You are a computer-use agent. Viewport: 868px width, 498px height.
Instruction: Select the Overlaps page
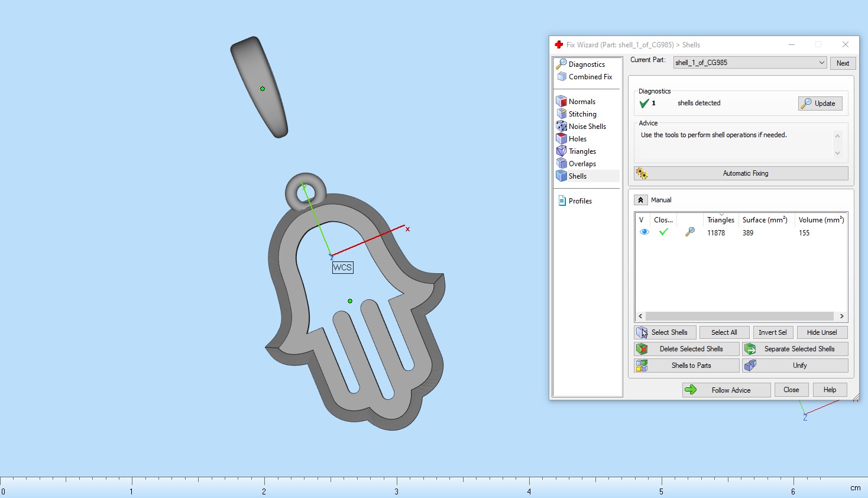582,164
